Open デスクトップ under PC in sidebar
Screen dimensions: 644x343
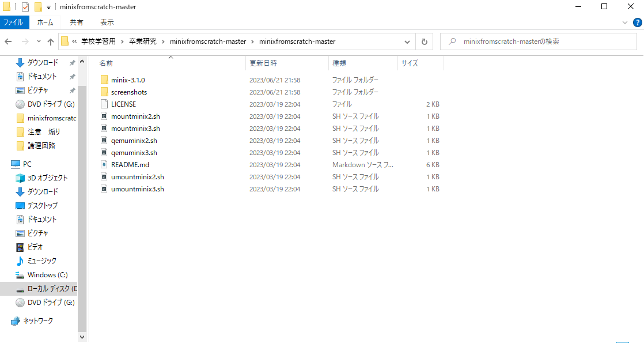pos(42,205)
